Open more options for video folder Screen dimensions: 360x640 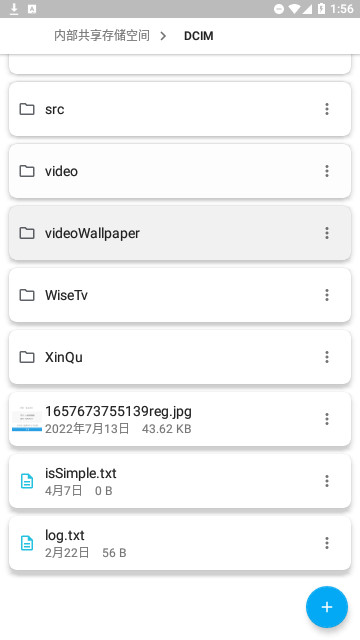coord(327,171)
